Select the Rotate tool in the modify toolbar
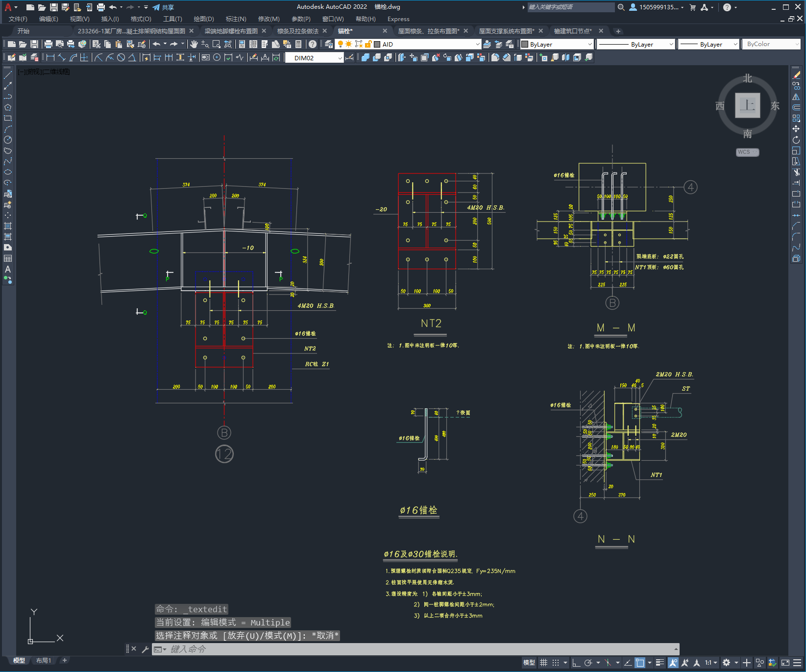The image size is (806, 672). 796,140
